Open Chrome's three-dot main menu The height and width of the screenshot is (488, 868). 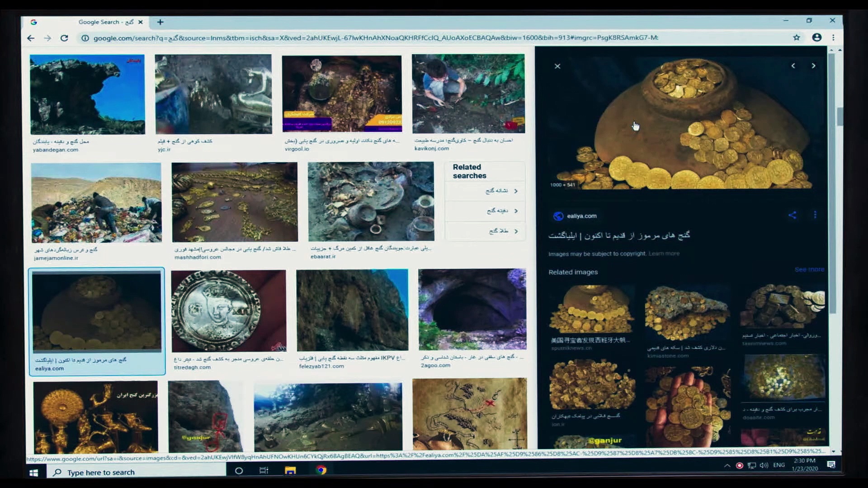833,38
